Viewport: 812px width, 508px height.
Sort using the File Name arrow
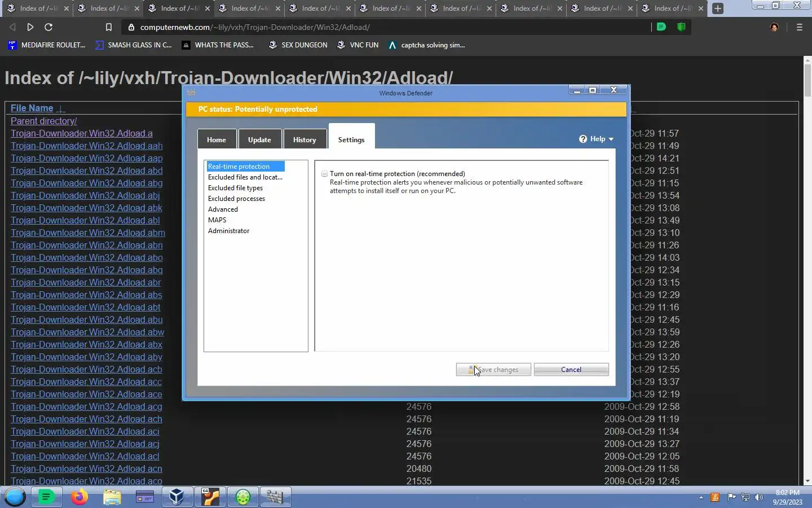point(61,108)
